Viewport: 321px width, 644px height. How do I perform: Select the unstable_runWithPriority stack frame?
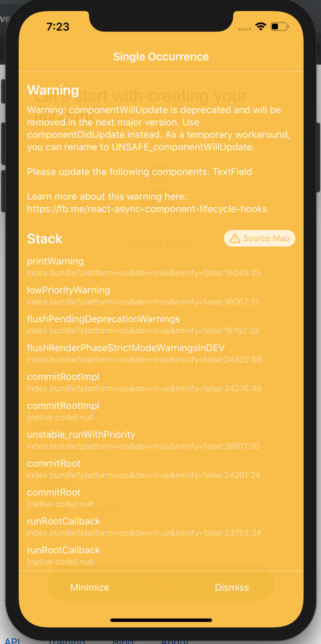(x=81, y=435)
